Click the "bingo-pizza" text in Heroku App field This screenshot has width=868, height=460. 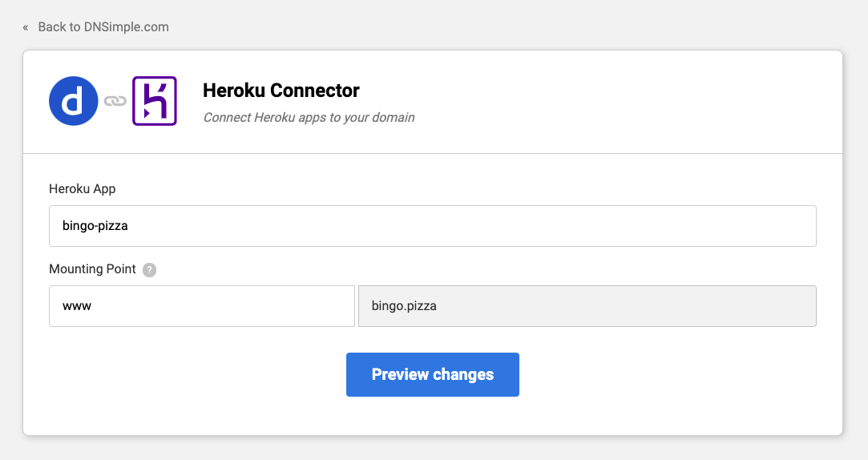(95, 226)
